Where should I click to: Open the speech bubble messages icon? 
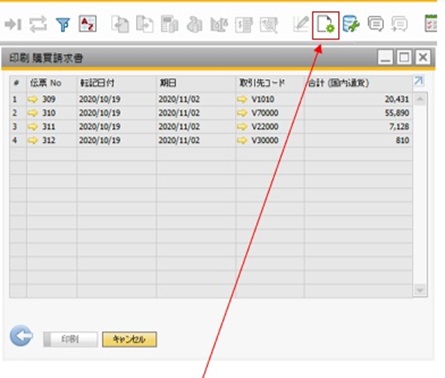(376, 24)
